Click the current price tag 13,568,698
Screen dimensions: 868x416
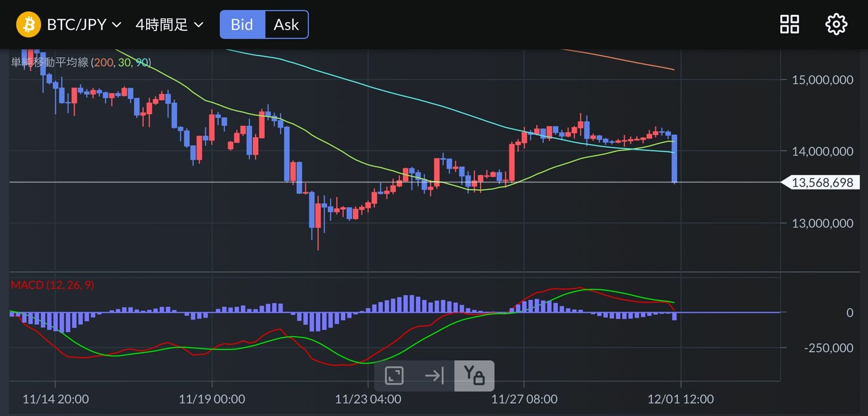point(822,182)
